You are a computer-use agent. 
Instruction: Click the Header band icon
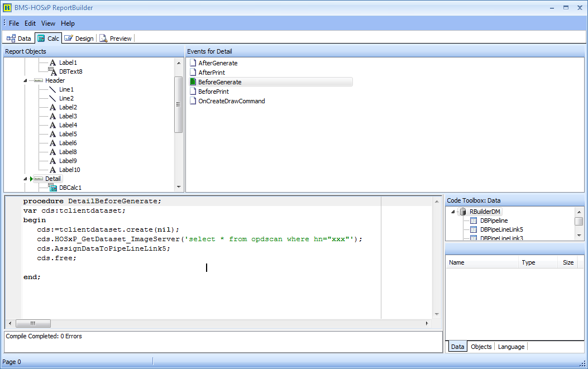tap(38, 80)
